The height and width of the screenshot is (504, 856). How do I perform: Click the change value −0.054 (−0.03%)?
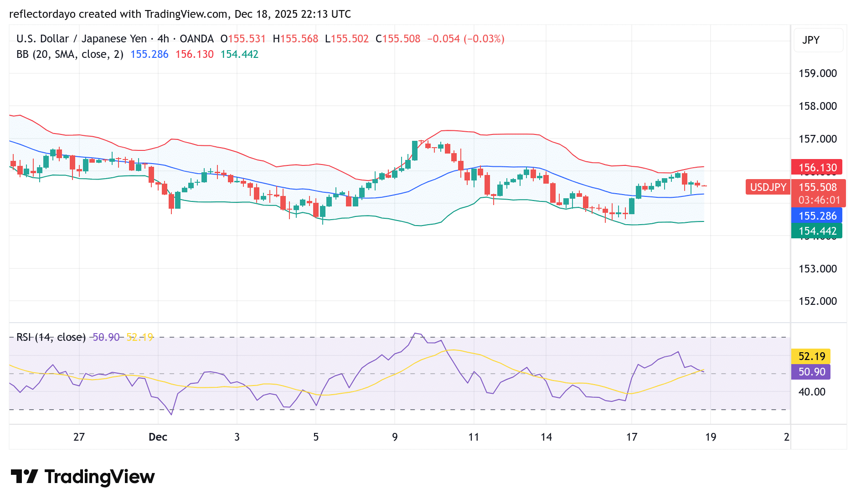coord(466,39)
